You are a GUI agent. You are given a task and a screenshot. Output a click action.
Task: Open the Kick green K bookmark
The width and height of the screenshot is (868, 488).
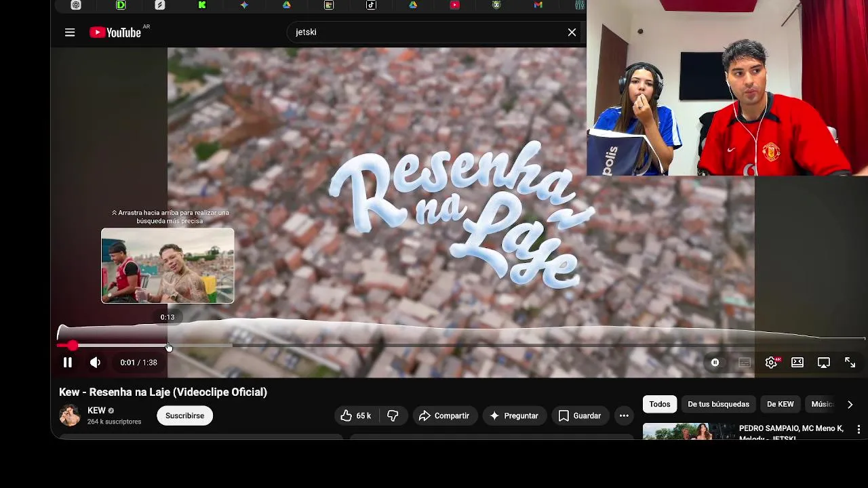(202, 5)
